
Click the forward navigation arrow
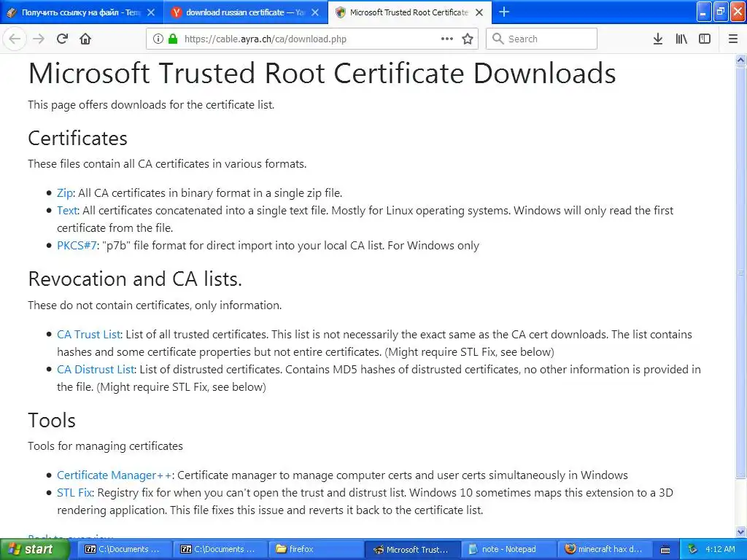point(39,39)
